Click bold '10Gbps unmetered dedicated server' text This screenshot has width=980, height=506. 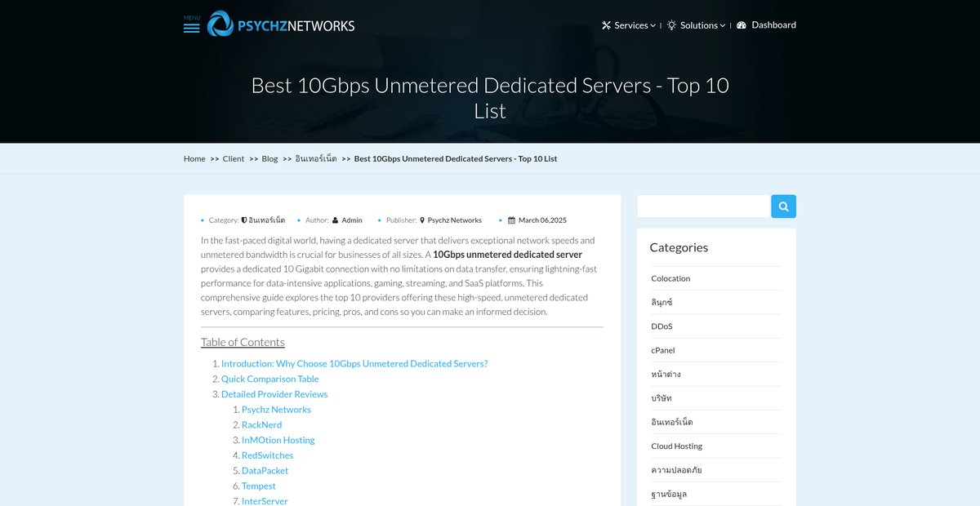tap(507, 255)
